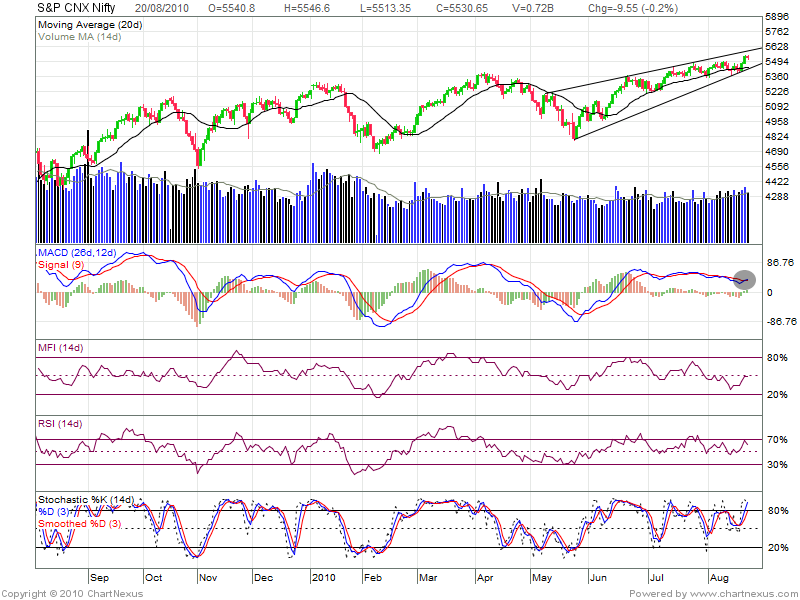Screen dimensions: 800x600
Task: Select the 2010 year marker on time axis
Action: click(x=325, y=578)
